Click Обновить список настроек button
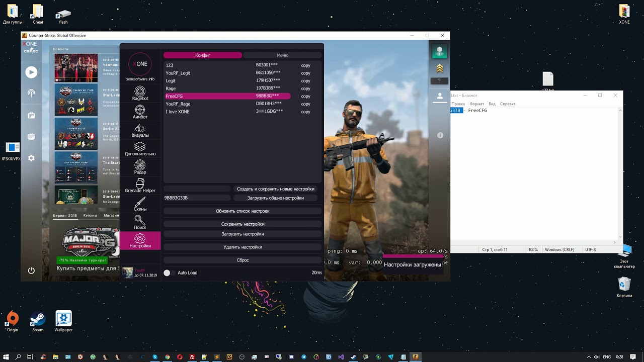Image resolution: width=644 pixels, height=362 pixels. (x=243, y=211)
